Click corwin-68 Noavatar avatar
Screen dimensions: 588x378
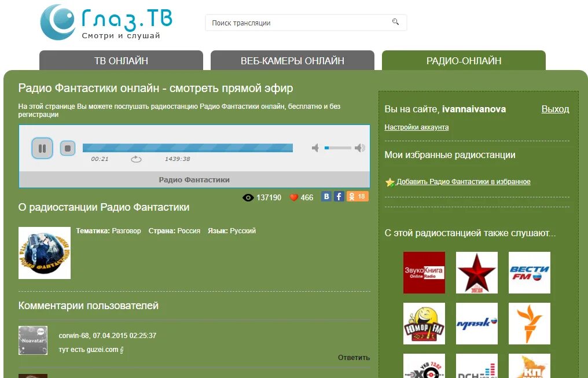(33, 340)
